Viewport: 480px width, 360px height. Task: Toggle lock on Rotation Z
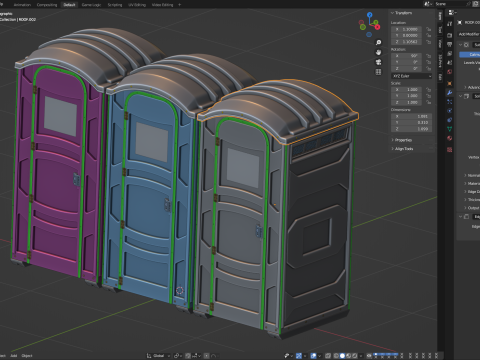click(x=429, y=69)
